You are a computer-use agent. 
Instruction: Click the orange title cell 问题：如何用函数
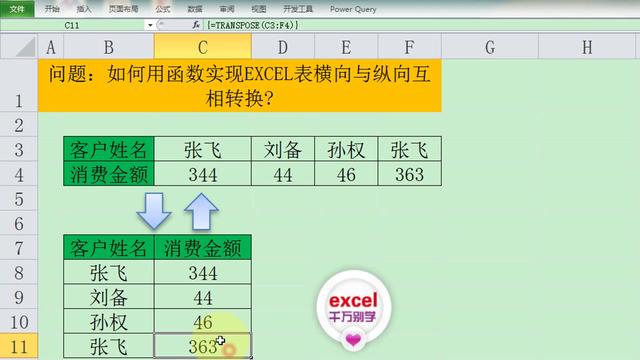tap(240, 86)
